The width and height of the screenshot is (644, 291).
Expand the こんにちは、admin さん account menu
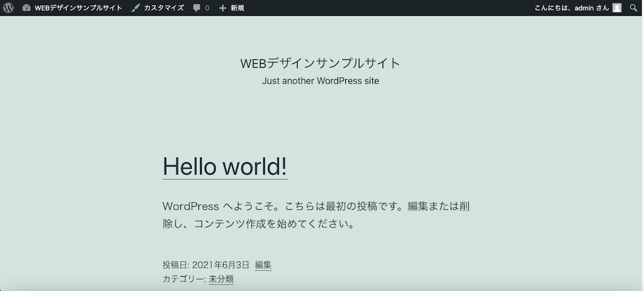pyautogui.click(x=571, y=8)
